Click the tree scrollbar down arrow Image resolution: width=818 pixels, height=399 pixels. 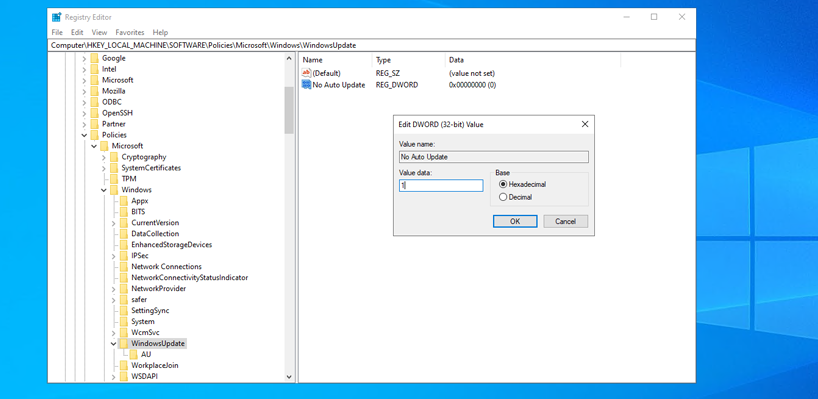pos(289,376)
